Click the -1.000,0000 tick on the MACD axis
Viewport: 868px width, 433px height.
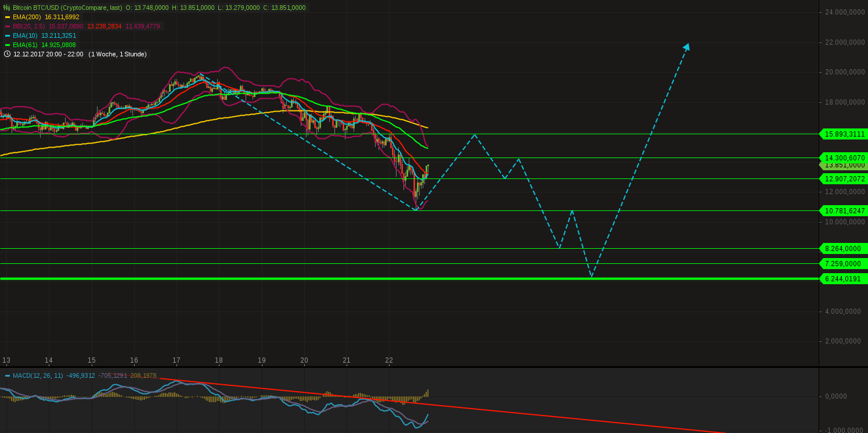[845, 430]
